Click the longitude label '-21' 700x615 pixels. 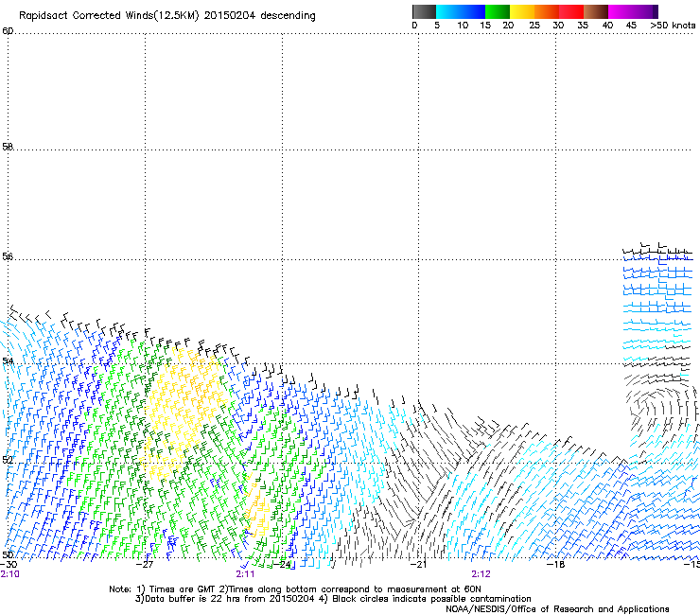click(418, 565)
